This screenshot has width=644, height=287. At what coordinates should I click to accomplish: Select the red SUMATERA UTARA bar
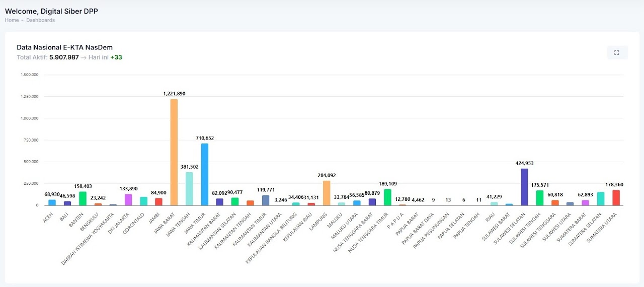tap(616, 197)
